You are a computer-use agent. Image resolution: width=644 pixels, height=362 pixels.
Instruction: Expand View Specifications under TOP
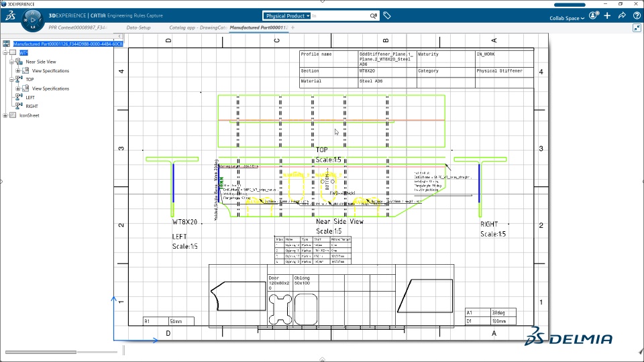click(17, 88)
